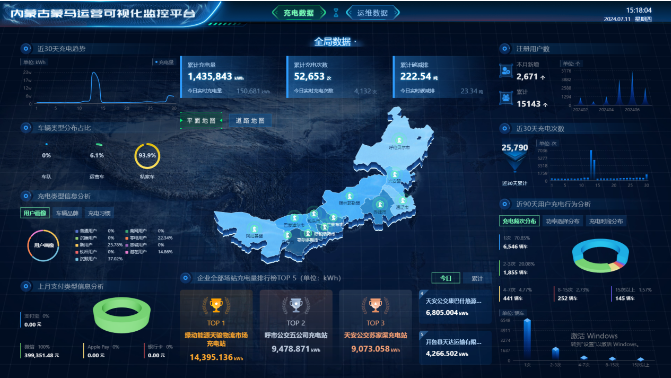Toggle the legend entry showing 23.73%
Screen dimensions: 671x378
coord(99,245)
